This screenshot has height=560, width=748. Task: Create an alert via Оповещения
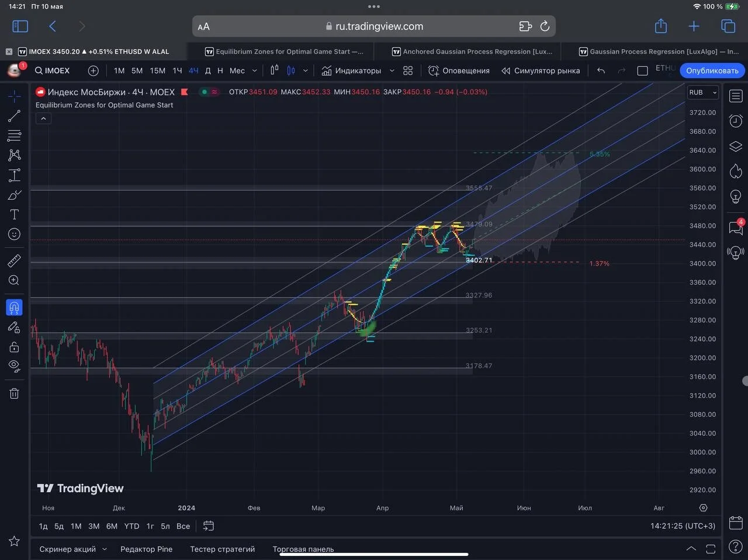coord(459,71)
